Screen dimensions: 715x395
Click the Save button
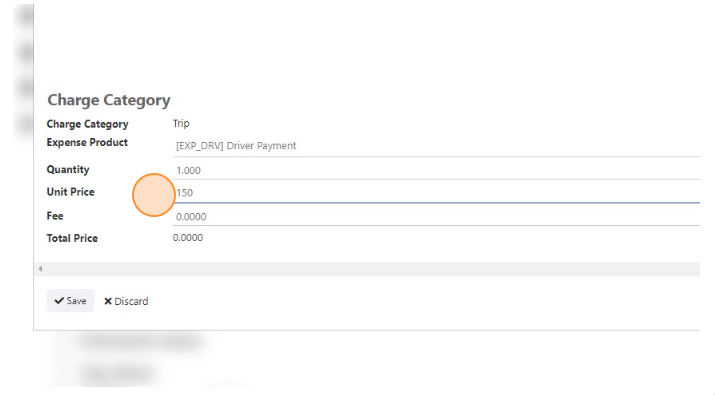(70, 301)
